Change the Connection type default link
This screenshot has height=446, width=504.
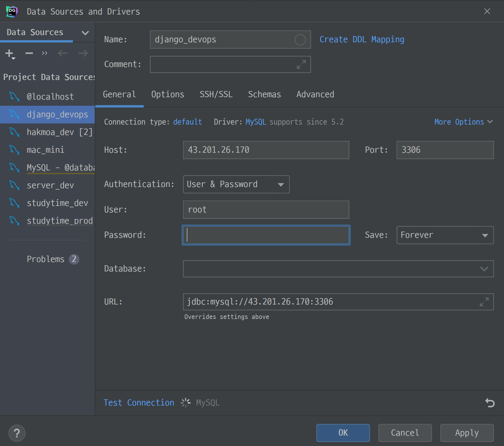tap(187, 122)
